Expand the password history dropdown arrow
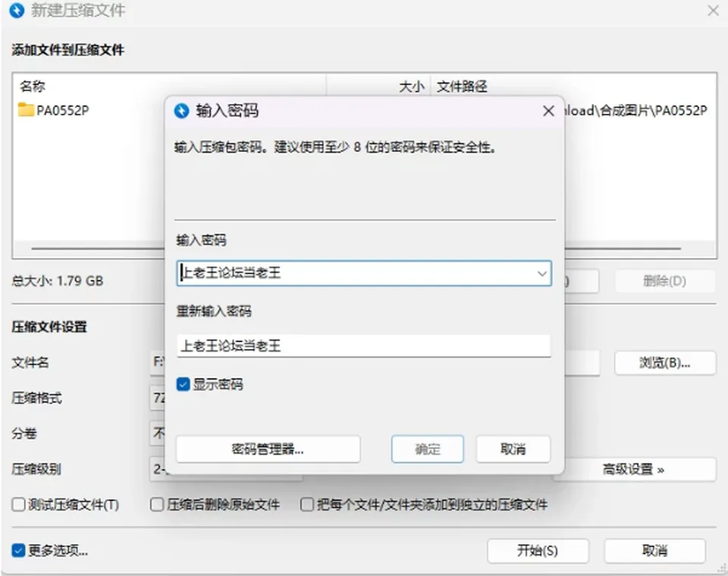The height and width of the screenshot is (576, 728). tap(541, 273)
